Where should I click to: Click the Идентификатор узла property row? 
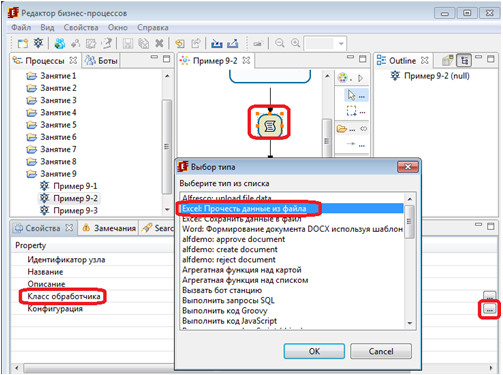(66, 260)
